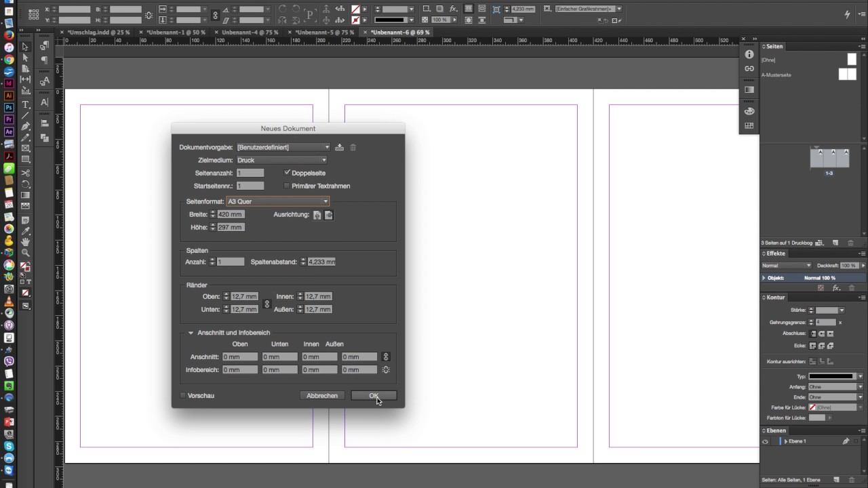Select the Hand tool
The height and width of the screenshot is (488, 868).
pos(25,241)
